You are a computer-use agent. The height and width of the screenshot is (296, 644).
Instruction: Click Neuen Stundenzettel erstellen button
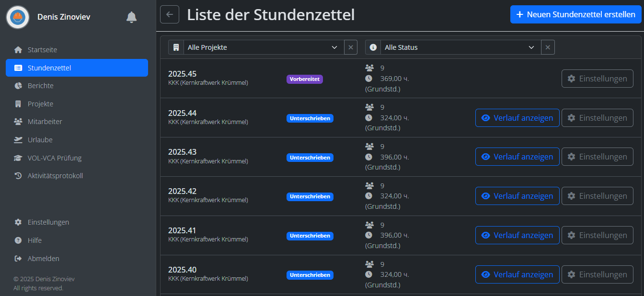point(575,14)
